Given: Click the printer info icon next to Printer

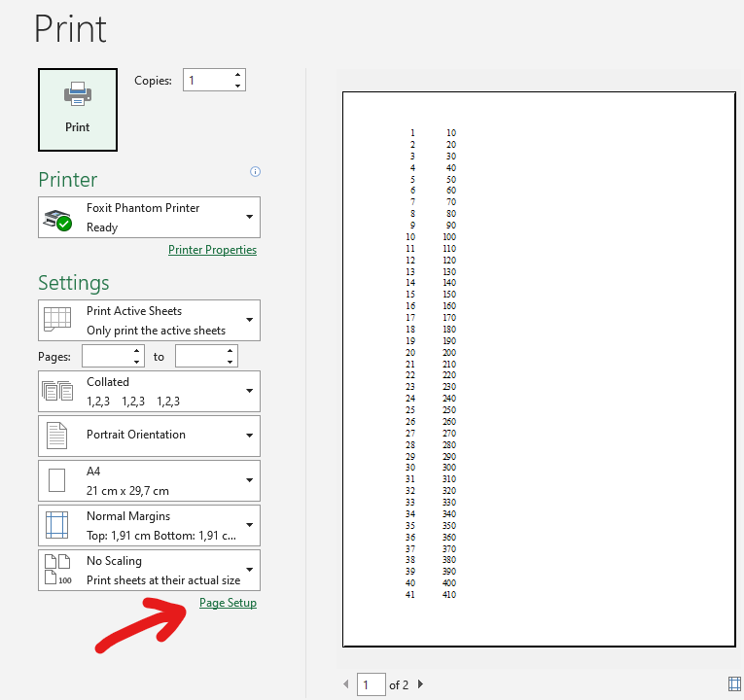Looking at the screenshot, I should (x=255, y=172).
